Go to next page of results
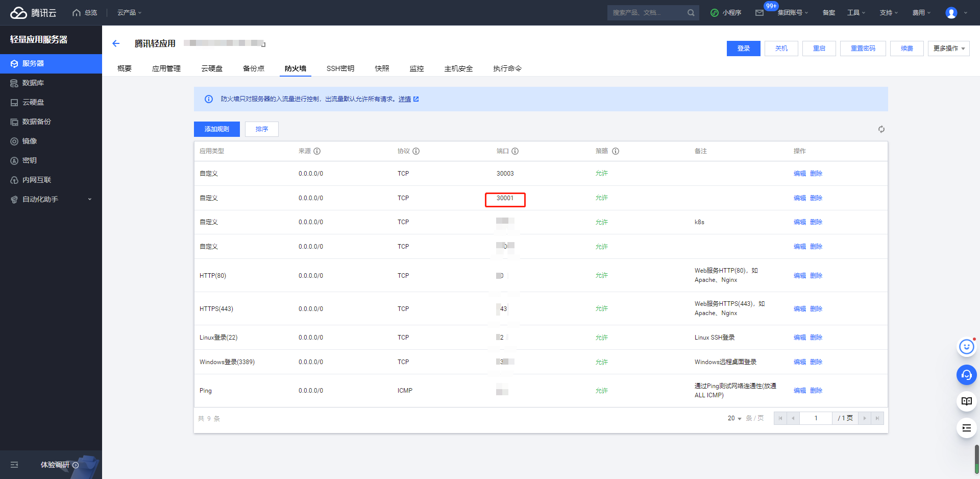This screenshot has height=479, width=980. click(865, 418)
